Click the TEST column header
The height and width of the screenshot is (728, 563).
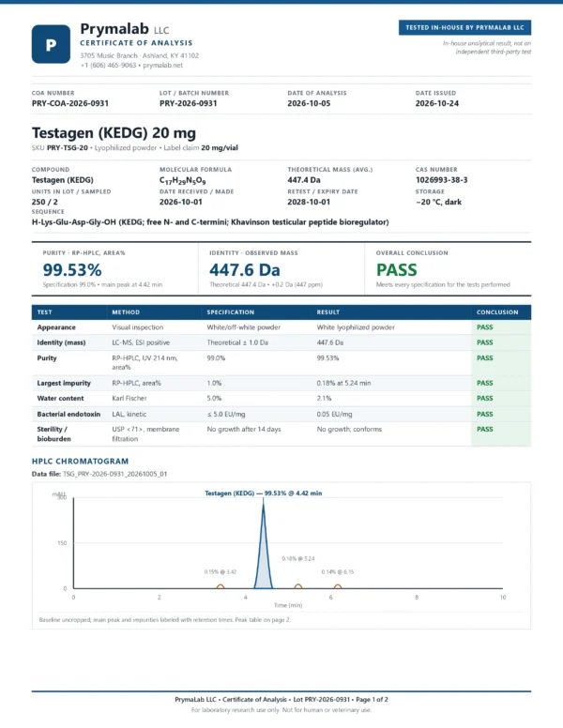(45, 312)
